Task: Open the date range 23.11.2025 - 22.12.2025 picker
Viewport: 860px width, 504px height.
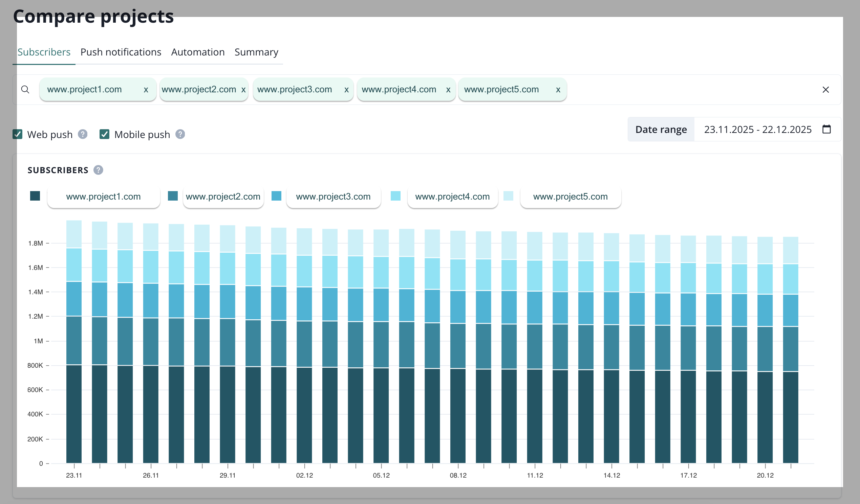Action: 758,130
